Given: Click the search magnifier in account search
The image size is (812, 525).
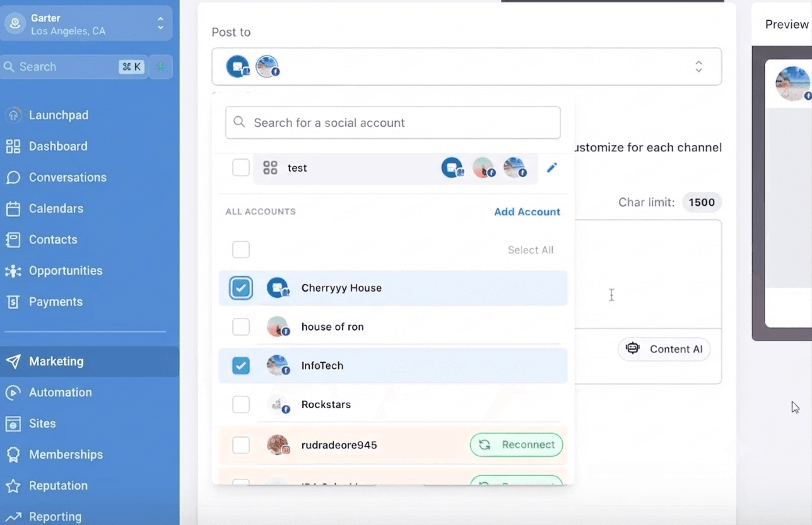Looking at the screenshot, I should [x=239, y=122].
